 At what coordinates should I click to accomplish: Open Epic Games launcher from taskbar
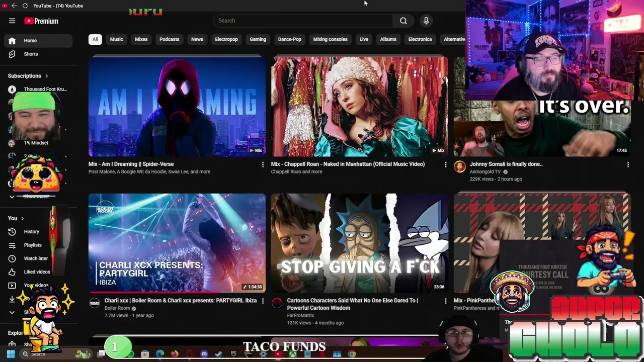[233, 354]
